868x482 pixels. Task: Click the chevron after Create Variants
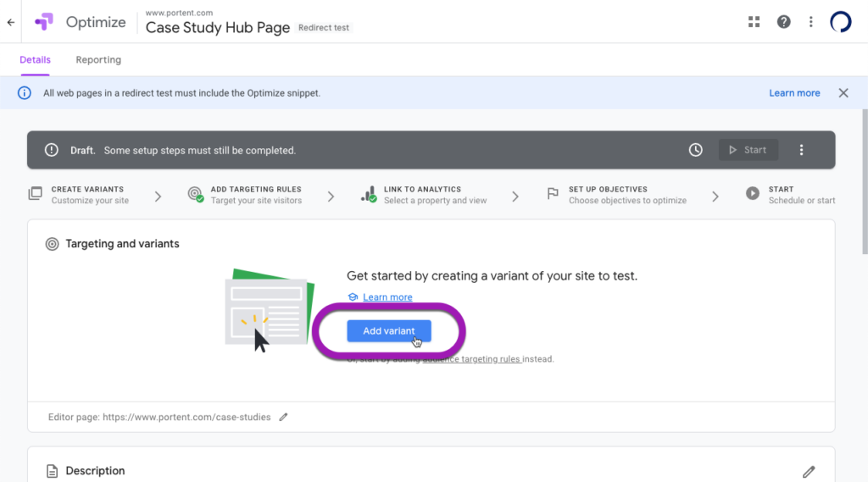pos(158,197)
